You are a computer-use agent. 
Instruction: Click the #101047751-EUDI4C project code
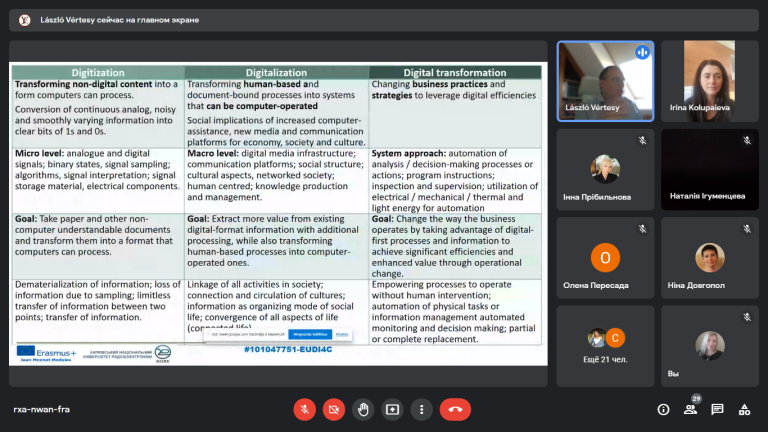tap(288, 349)
